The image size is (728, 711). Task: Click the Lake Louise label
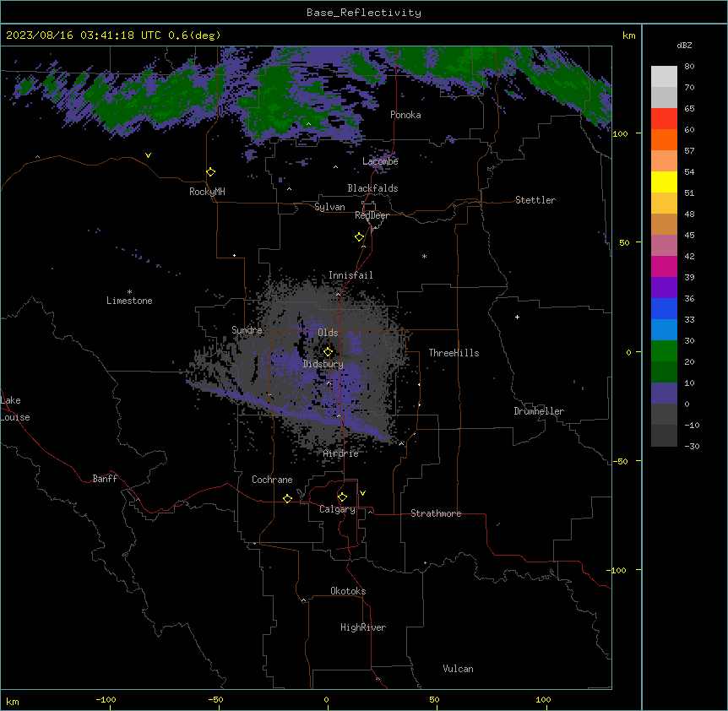click(15, 409)
